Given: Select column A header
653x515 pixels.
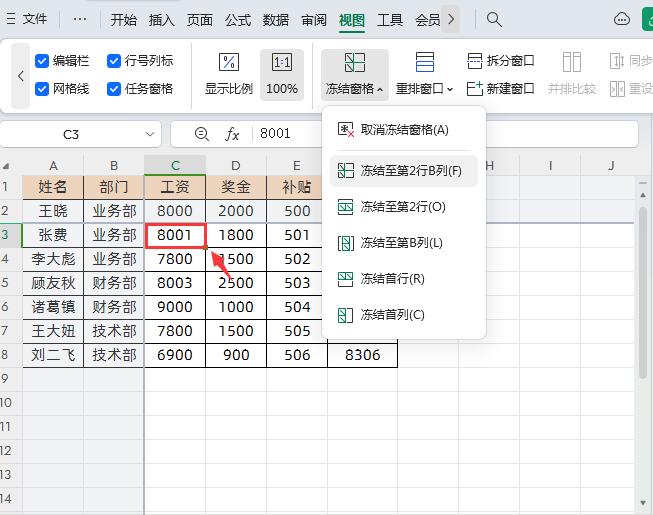Looking at the screenshot, I should [53, 166].
